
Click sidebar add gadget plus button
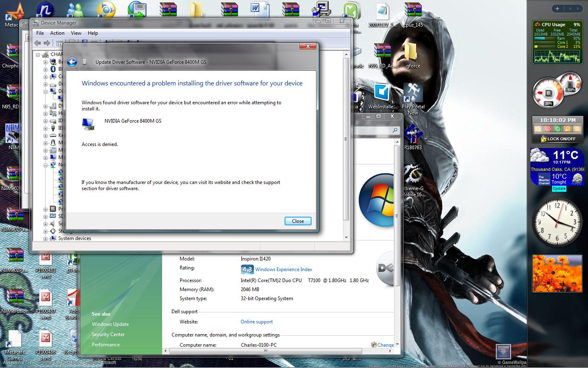[x=557, y=8]
